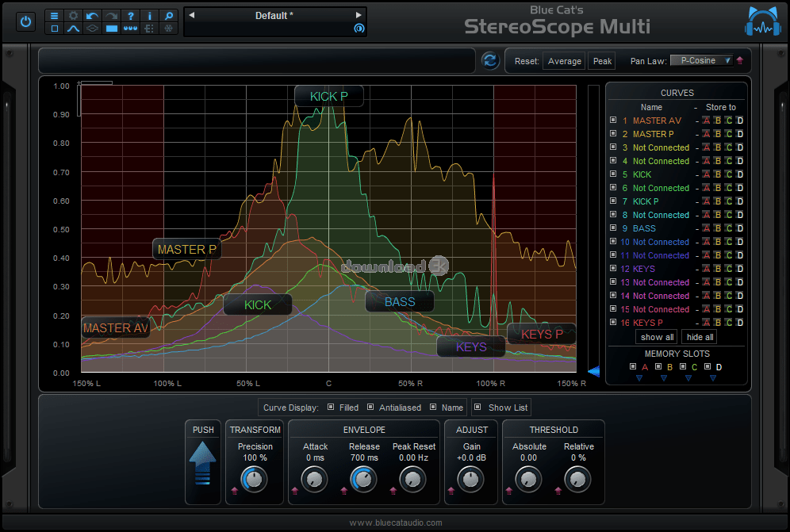Toggle the Name curve display checkbox
The image size is (790, 532).
click(x=433, y=407)
